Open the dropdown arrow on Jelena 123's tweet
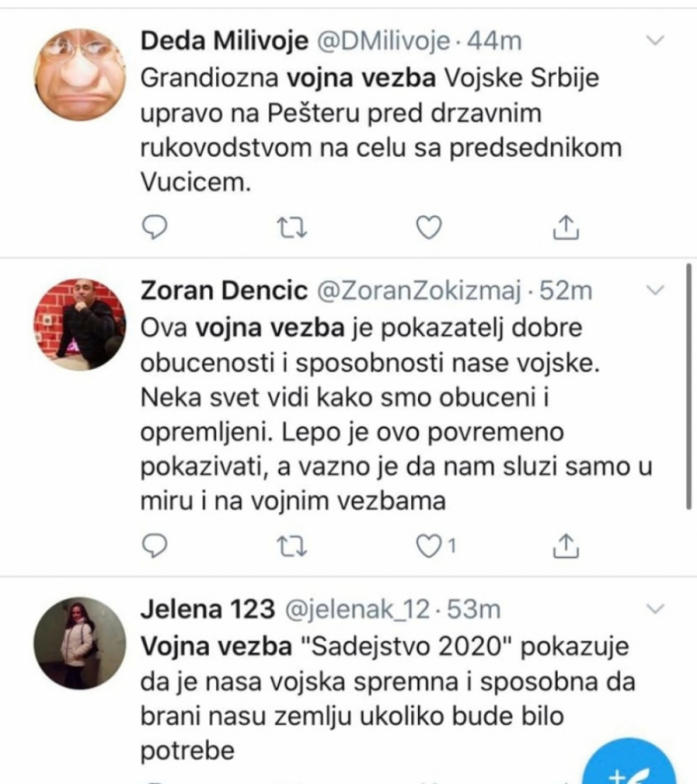The width and height of the screenshot is (697, 784). point(655,609)
